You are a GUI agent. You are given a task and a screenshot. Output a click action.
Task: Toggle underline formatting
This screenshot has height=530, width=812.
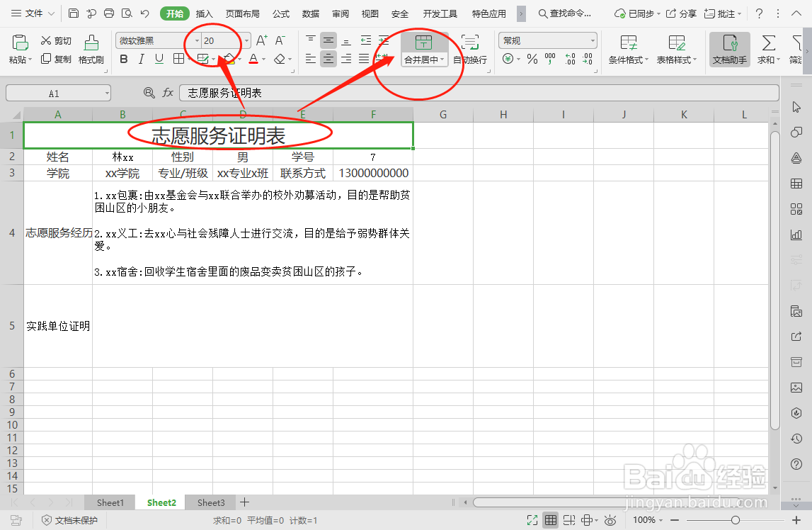[158, 60]
